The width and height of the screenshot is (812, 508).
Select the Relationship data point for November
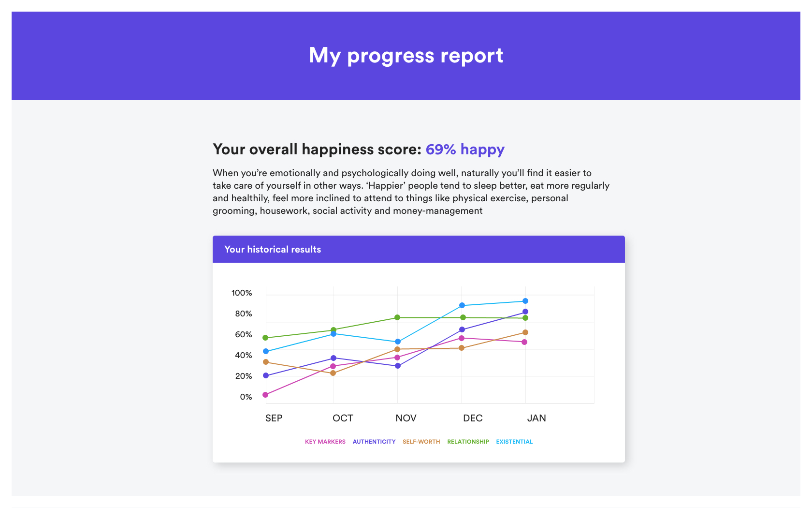click(x=397, y=317)
